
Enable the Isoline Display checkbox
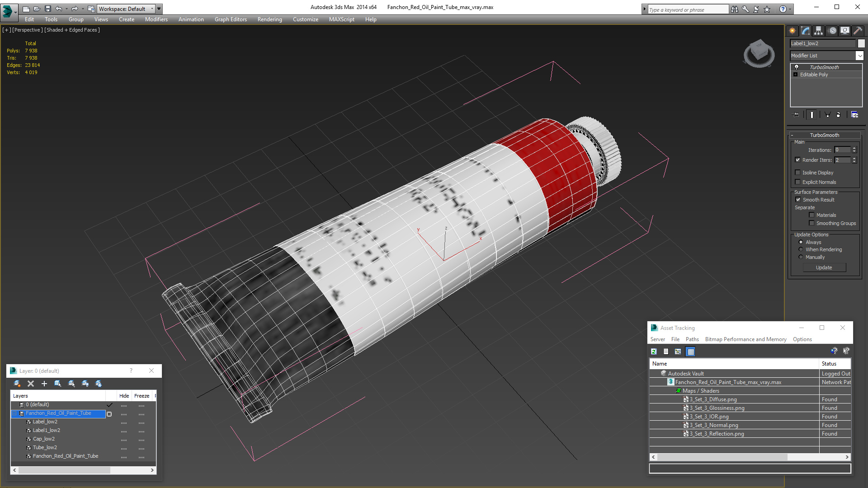(x=798, y=173)
